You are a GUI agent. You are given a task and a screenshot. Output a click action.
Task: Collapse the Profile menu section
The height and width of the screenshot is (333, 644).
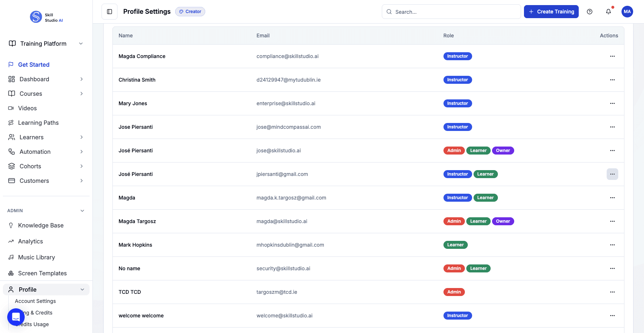click(x=83, y=289)
